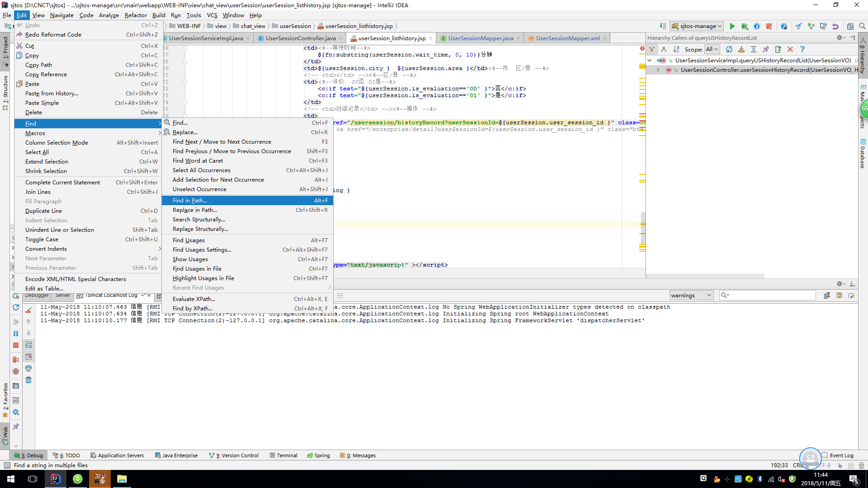This screenshot has width=868, height=488.
Task: Open VCS Show History clock icon
Action: tap(823, 26)
